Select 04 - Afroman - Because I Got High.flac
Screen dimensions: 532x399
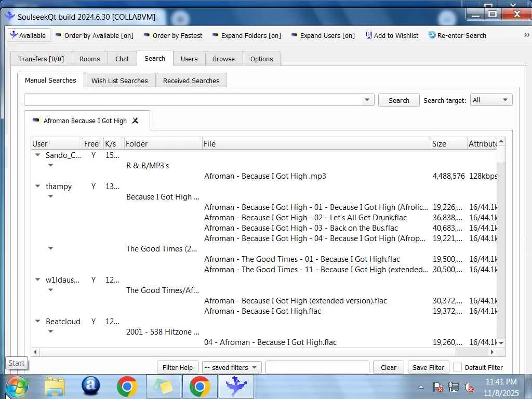pos(270,342)
